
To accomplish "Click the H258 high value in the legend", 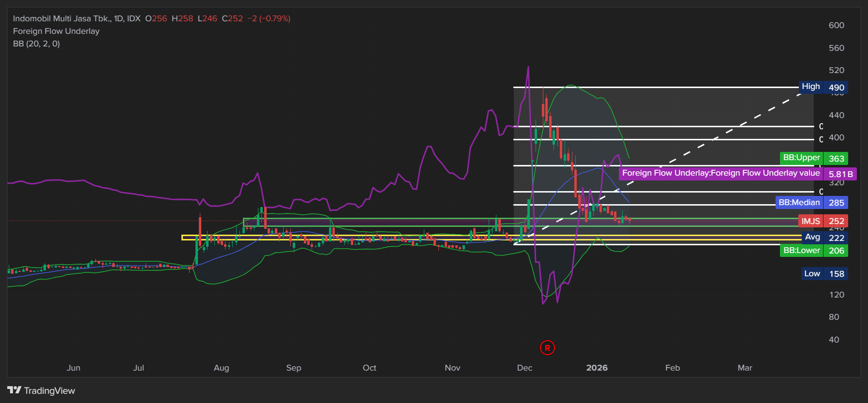I will pos(182,18).
